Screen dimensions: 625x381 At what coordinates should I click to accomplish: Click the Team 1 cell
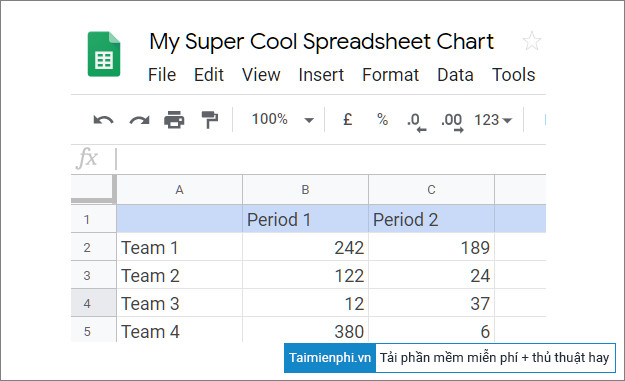[x=179, y=247]
